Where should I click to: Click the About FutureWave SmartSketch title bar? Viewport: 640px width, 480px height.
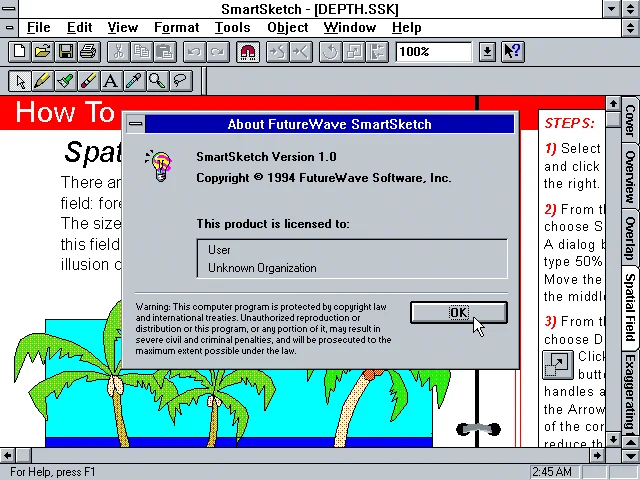coord(330,124)
